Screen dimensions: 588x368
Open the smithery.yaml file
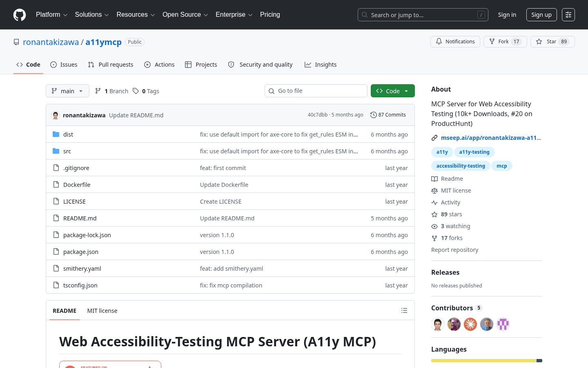(82, 269)
